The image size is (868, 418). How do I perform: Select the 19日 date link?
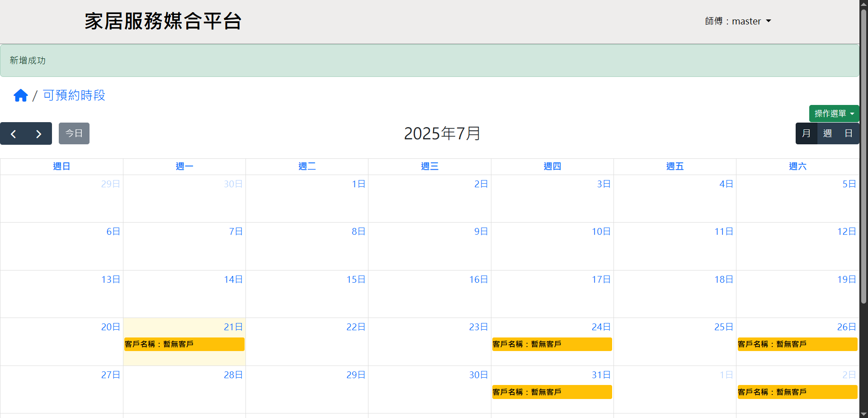pos(847,280)
